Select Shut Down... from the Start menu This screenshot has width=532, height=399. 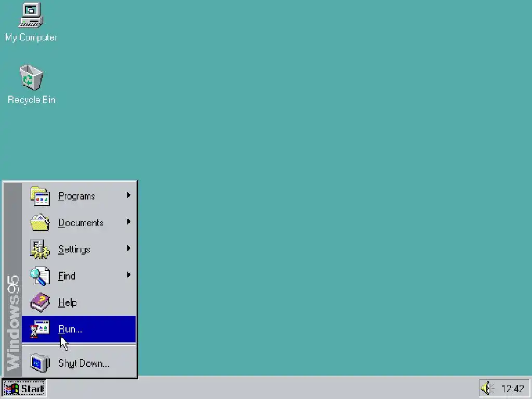click(x=79, y=363)
